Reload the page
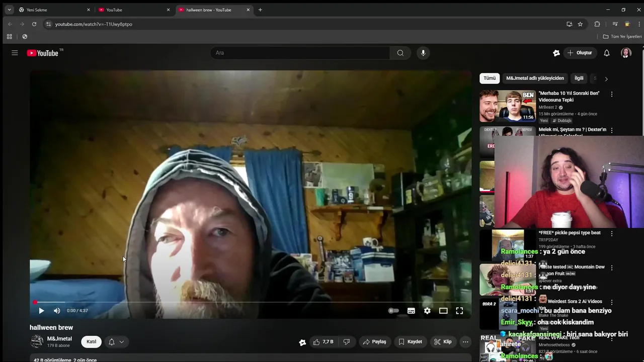644x362 pixels. click(x=34, y=24)
